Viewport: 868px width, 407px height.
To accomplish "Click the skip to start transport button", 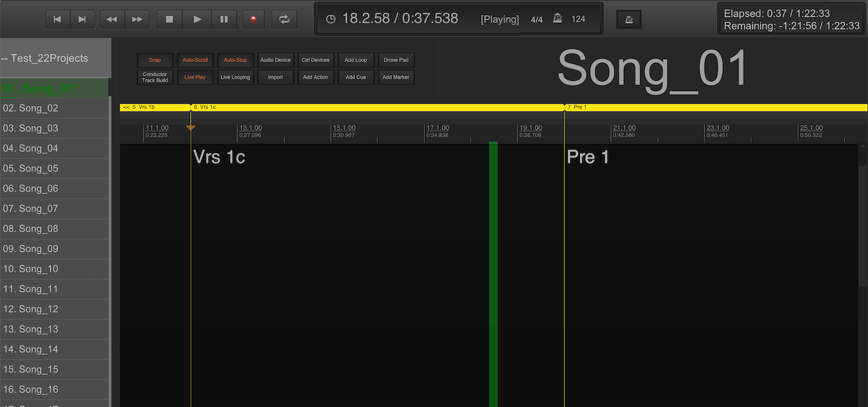I will (x=57, y=19).
